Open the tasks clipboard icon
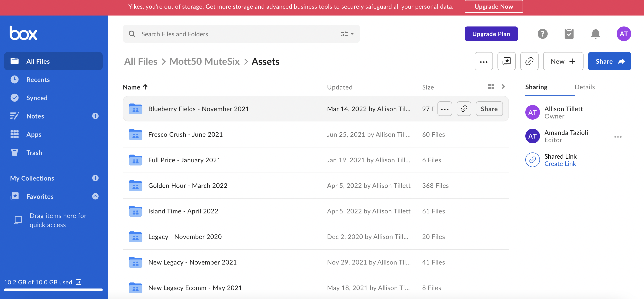Screen dimensions: 644x299 pos(569,34)
